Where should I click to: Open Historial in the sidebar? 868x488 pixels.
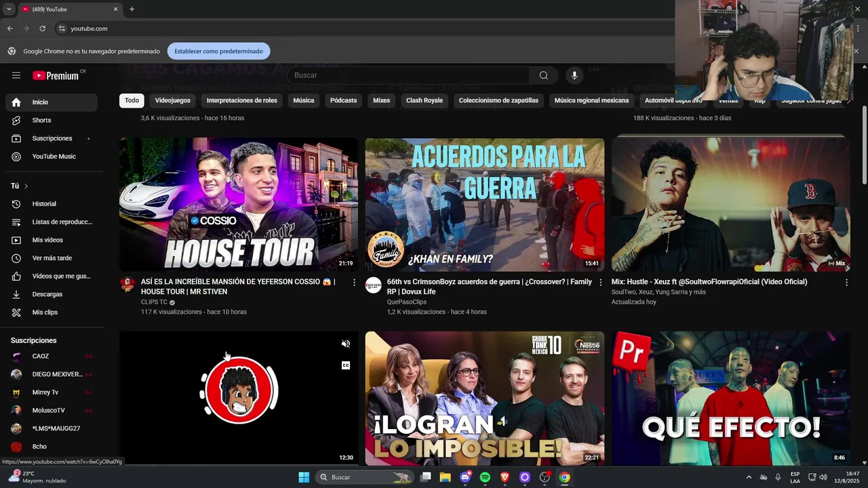point(52,204)
